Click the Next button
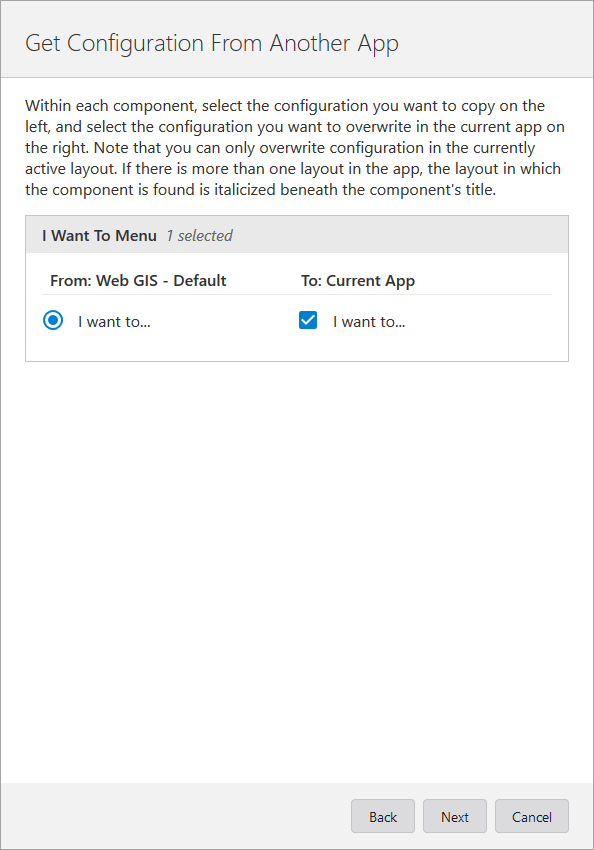 click(x=454, y=816)
